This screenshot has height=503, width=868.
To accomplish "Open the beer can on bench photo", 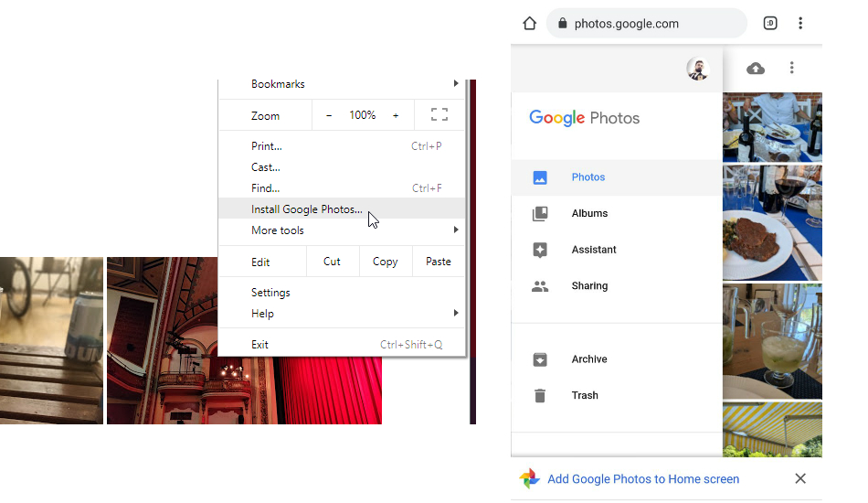I will (x=51, y=341).
